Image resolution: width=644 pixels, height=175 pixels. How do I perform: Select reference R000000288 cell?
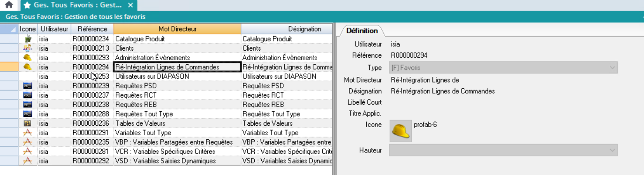point(92,114)
